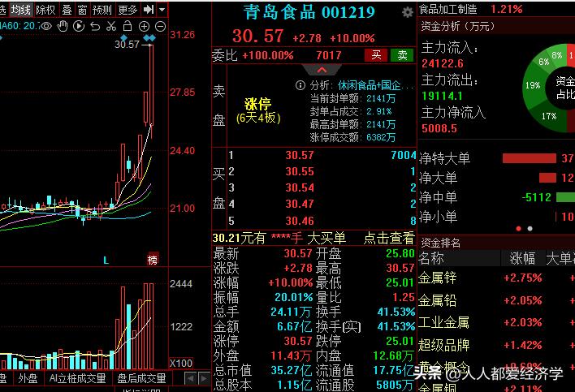Click the 主力净流入 value 5008.5

(439, 128)
